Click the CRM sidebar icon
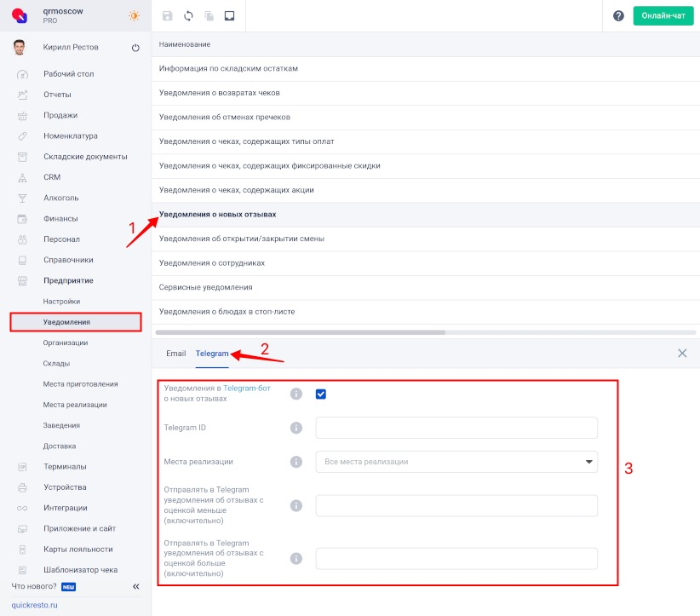 click(22, 178)
